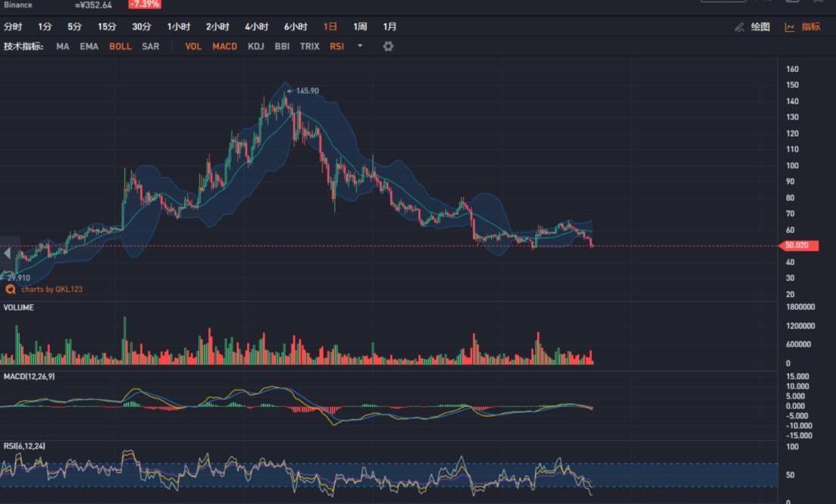Switch to the 1周 weekly timeframe
Viewport: 836px width, 504px height.
tap(360, 27)
